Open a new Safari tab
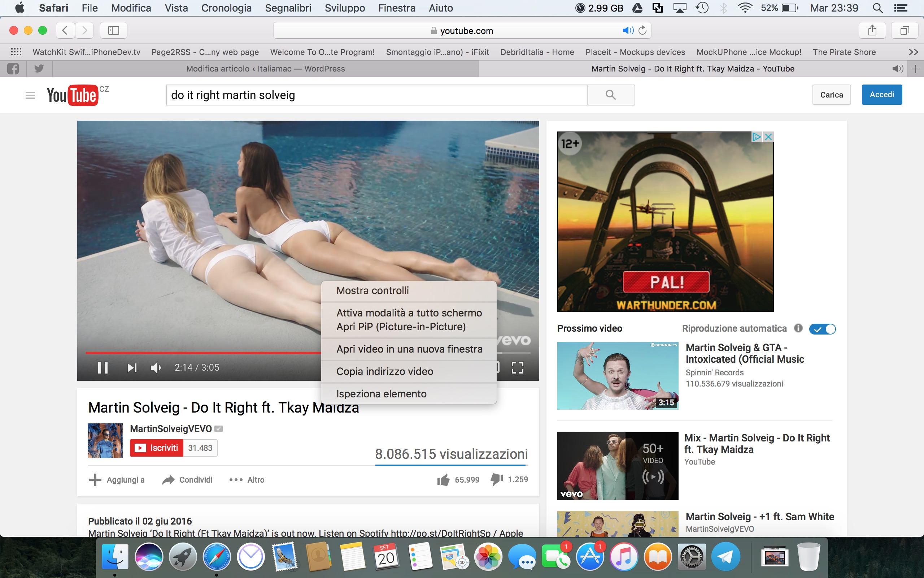This screenshot has width=924, height=578. click(x=916, y=69)
